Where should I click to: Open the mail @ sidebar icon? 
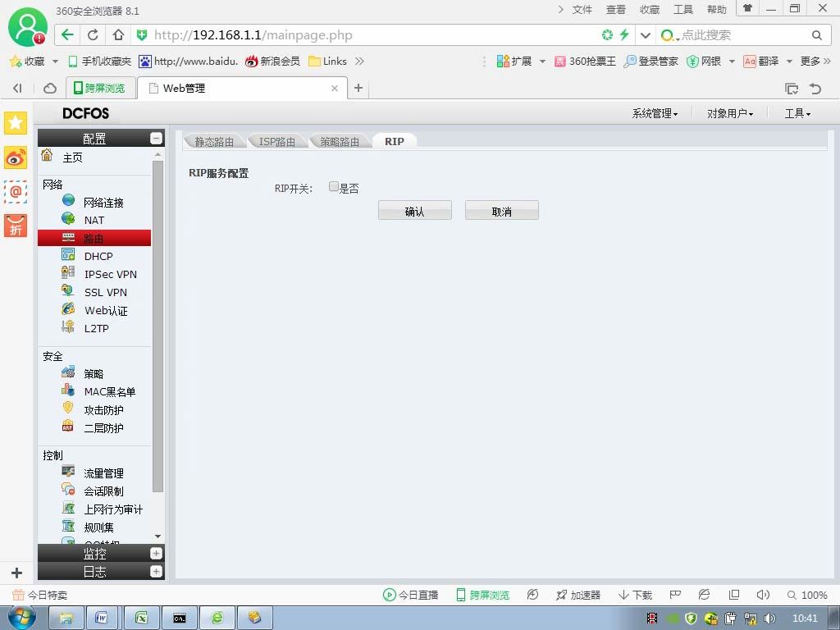(x=16, y=192)
